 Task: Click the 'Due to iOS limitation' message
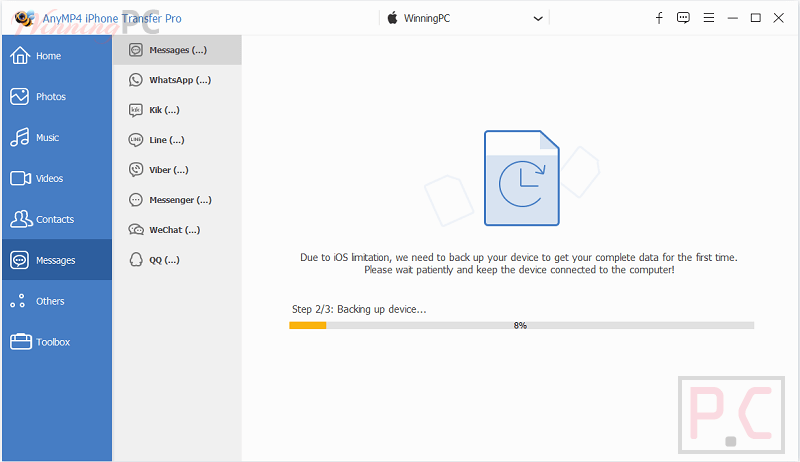(519, 258)
